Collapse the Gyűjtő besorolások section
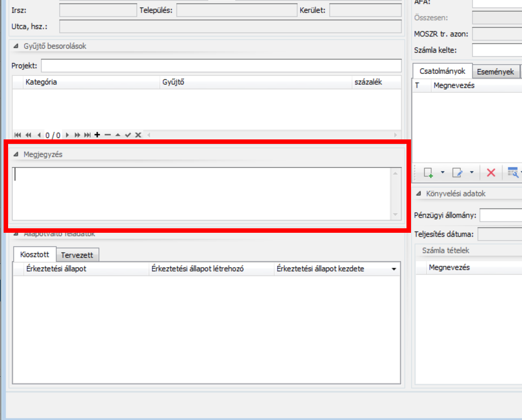 coord(16,46)
